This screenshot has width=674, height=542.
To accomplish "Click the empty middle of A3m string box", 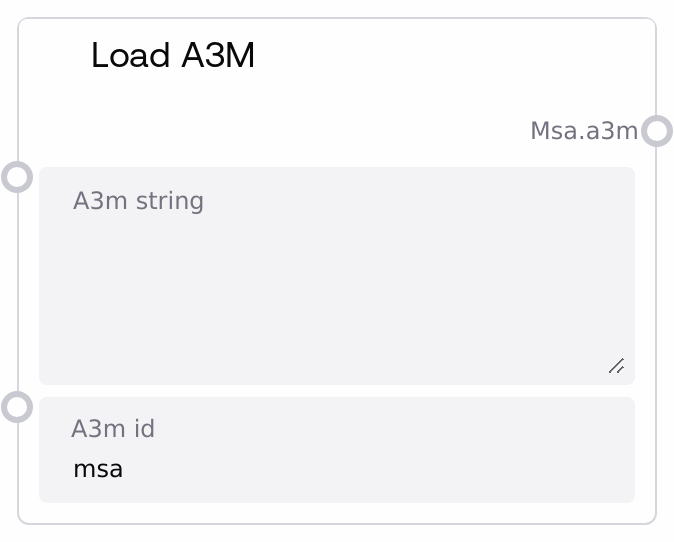I will [x=336, y=290].
